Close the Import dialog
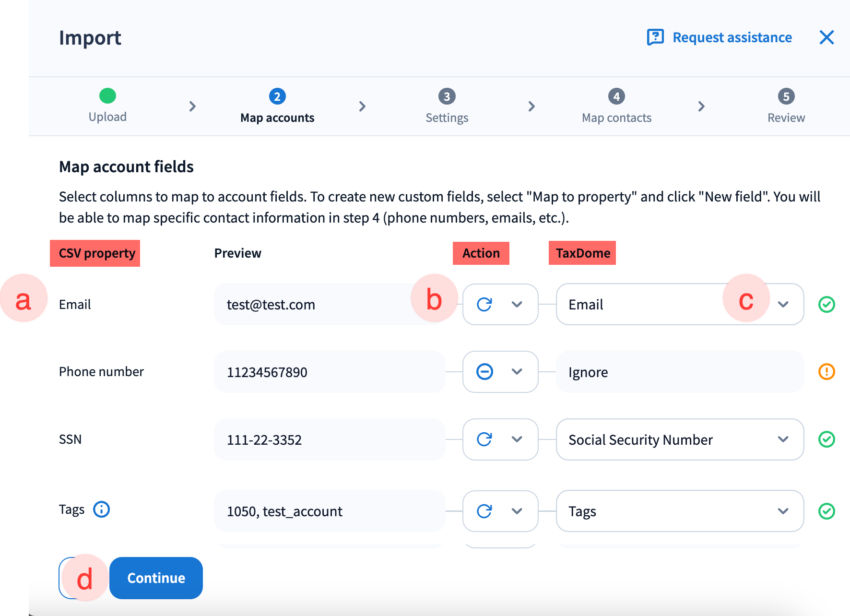850x616 pixels. point(826,37)
